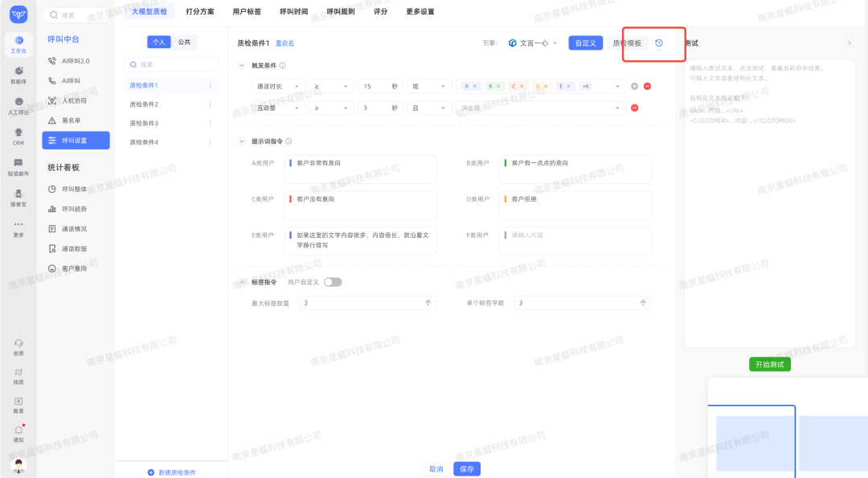
Task: Click the history clock icon beside 质检模板
Action: pos(659,43)
